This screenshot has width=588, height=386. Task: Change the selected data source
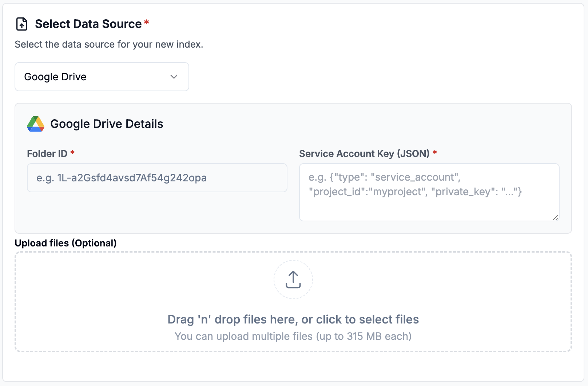coord(102,77)
